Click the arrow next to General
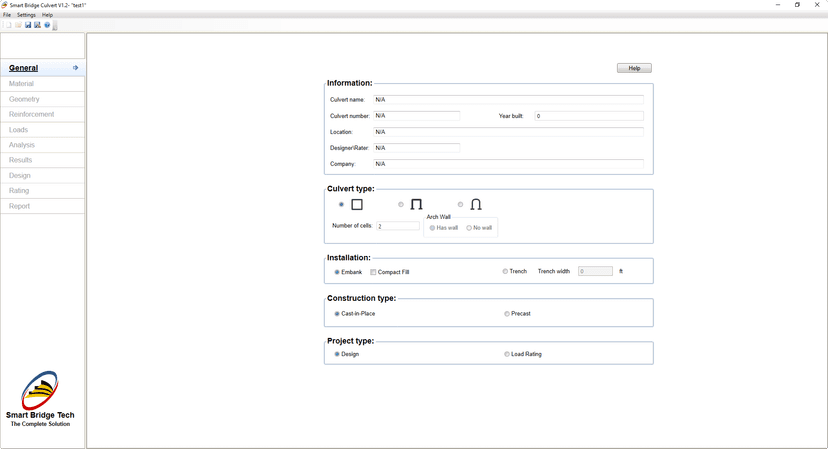The height and width of the screenshot is (449, 828). click(75, 68)
